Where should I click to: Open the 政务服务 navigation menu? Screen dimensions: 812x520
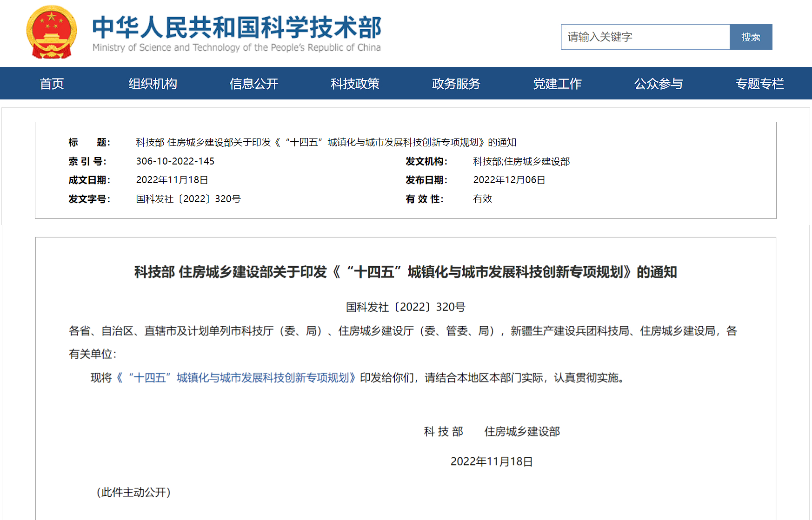456,84
